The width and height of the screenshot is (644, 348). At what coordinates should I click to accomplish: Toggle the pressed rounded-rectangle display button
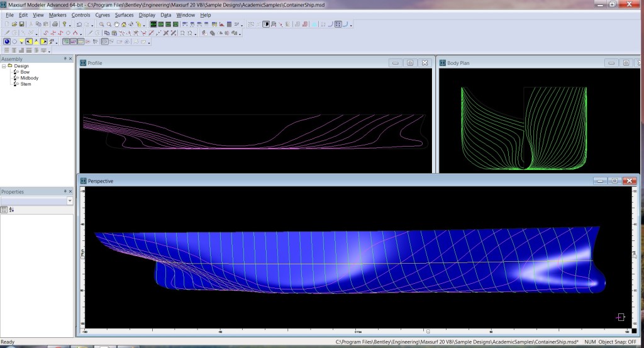coord(105,42)
